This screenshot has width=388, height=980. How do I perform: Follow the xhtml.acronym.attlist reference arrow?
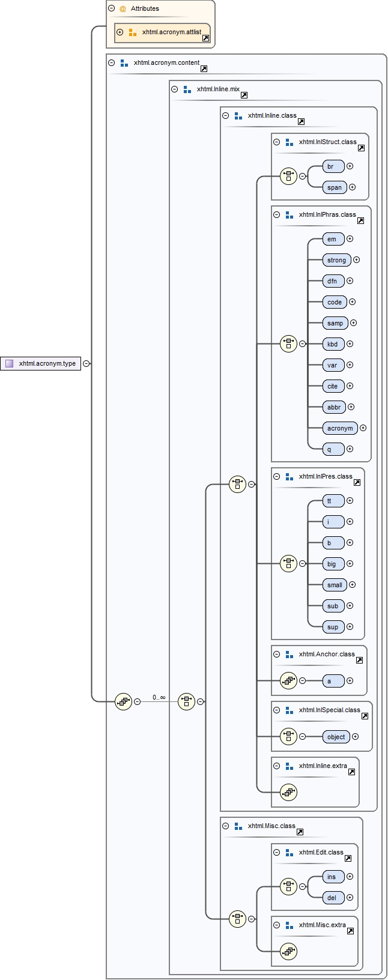(205, 38)
